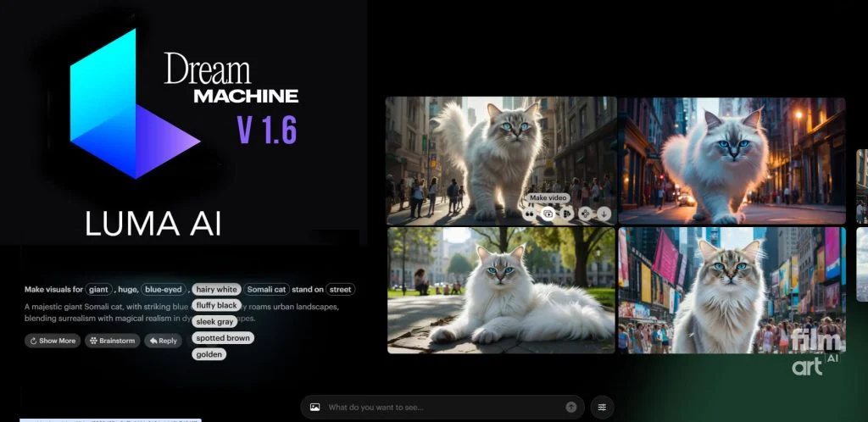
Task: Click the 'Make visuals for' prompt text
Action: (x=53, y=289)
